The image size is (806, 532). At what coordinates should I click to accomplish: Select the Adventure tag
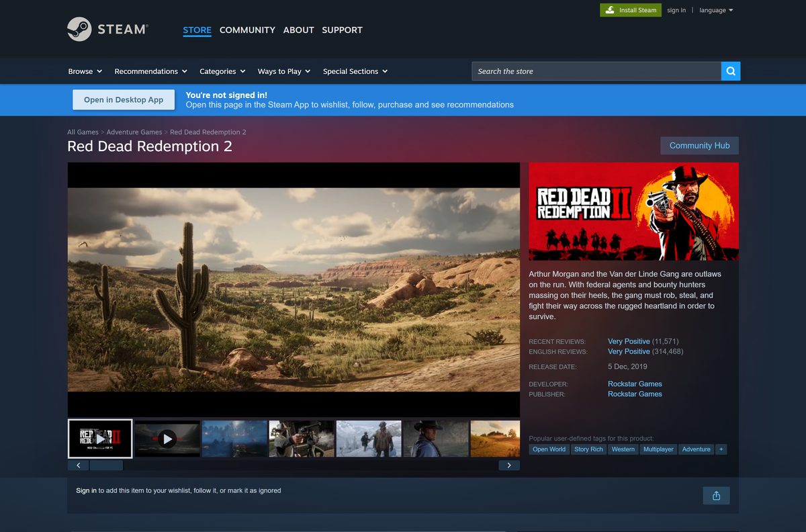coord(696,449)
